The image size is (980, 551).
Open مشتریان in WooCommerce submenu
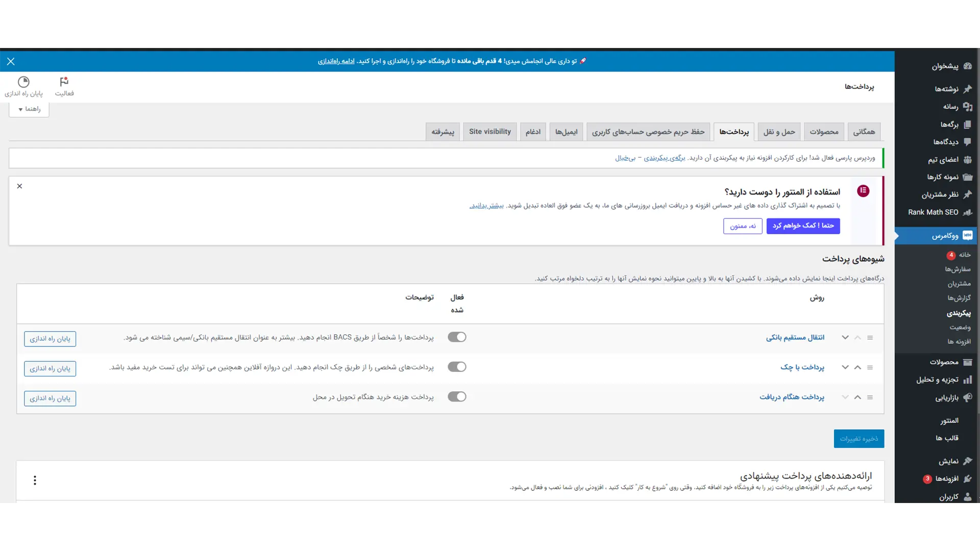tap(959, 284)
